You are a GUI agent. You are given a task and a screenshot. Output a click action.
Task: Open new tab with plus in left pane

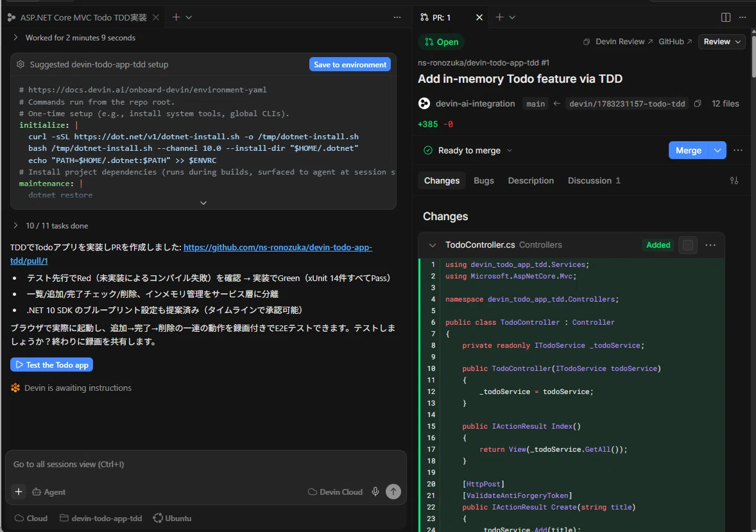point(176,17)
